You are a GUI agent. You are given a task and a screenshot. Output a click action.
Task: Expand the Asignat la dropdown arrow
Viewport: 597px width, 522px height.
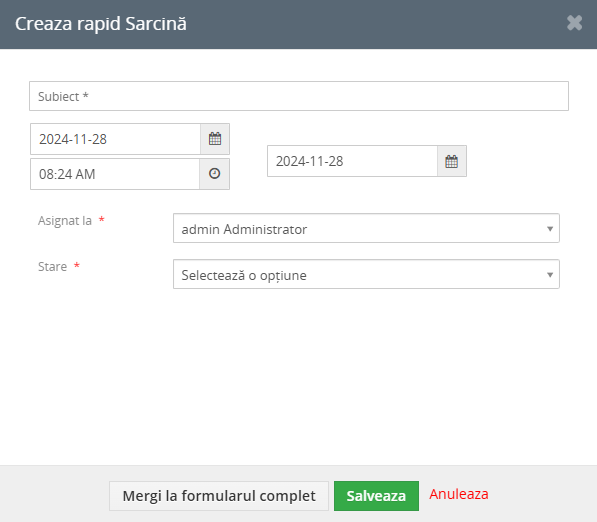click(550, 229)
